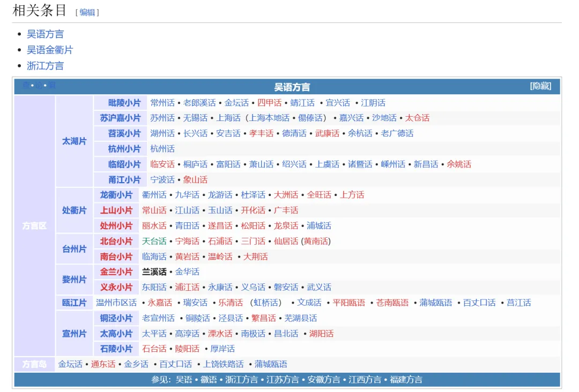
Task: Select the 石陵小片 subgroup link
Action: tap(116, 349)
